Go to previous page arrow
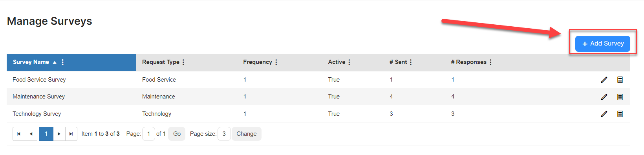 pos(31,134)
